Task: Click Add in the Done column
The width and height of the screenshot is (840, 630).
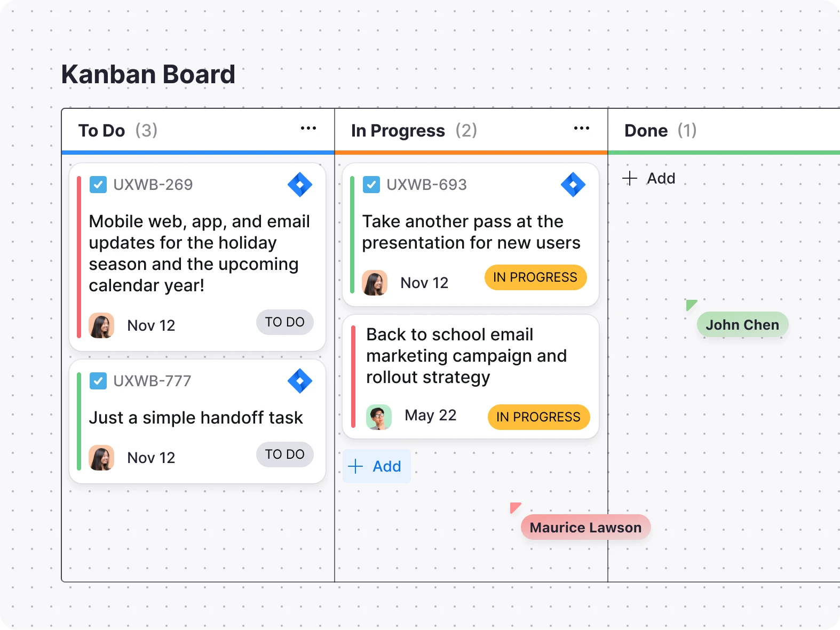Action: 650,178
